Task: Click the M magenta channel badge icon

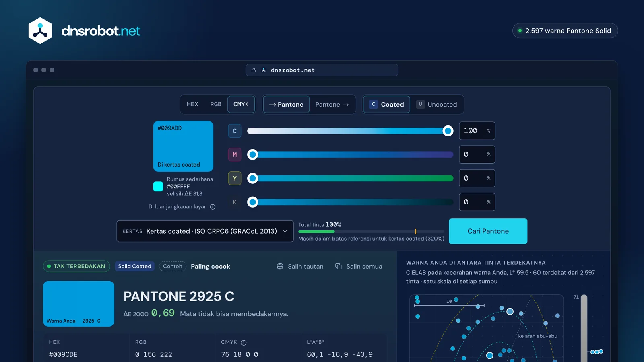Action: (235, 154)
